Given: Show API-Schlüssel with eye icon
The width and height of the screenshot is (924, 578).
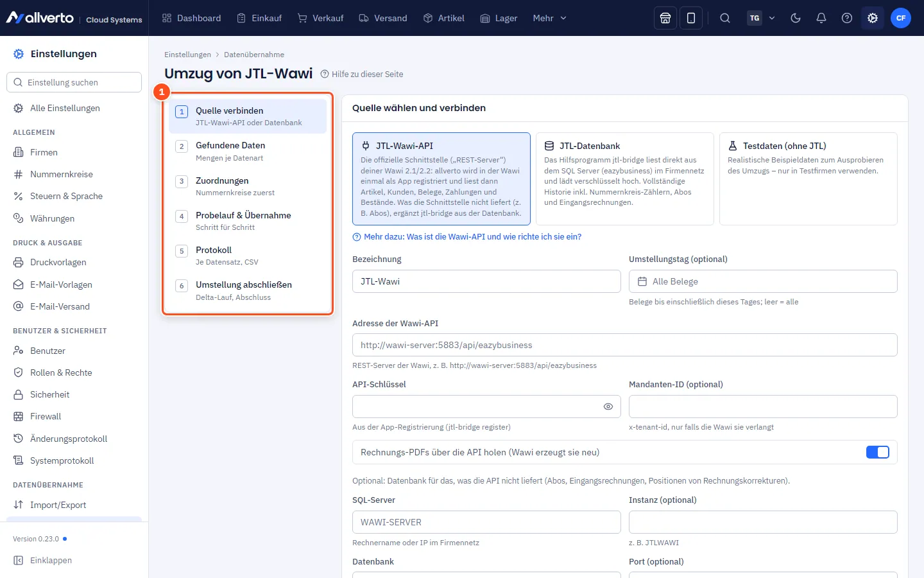Looking at the screenshot, I should click(608, 407).
